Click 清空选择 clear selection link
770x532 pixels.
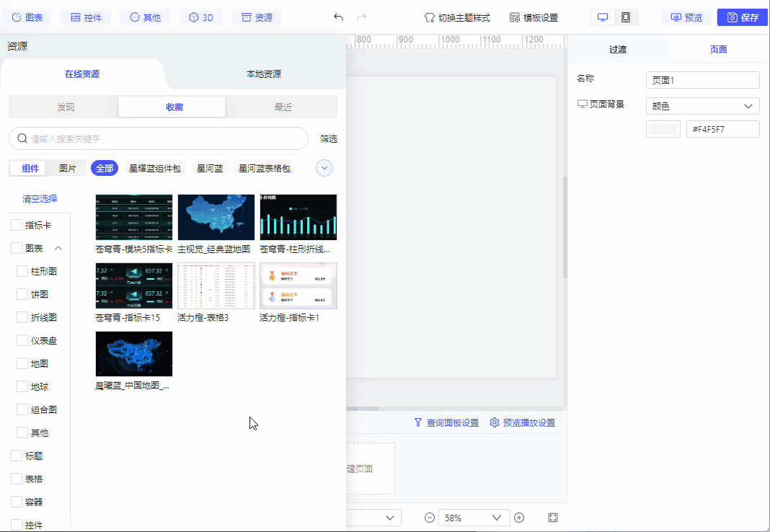(x=40, y=199)
